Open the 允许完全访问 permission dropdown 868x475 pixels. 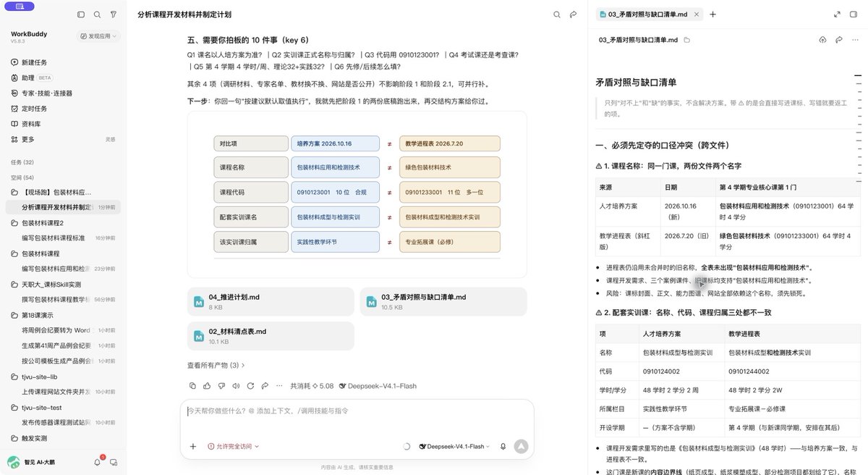[x=233, y=447]
